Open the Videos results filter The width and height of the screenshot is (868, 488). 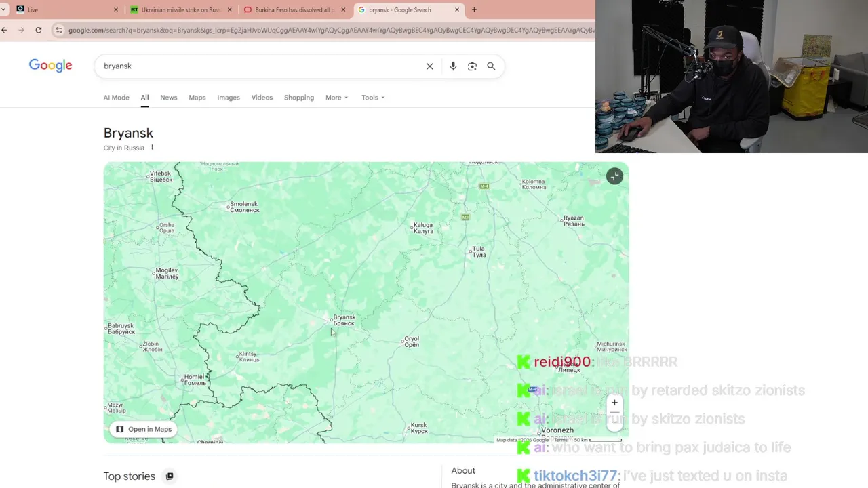(262, 98)
